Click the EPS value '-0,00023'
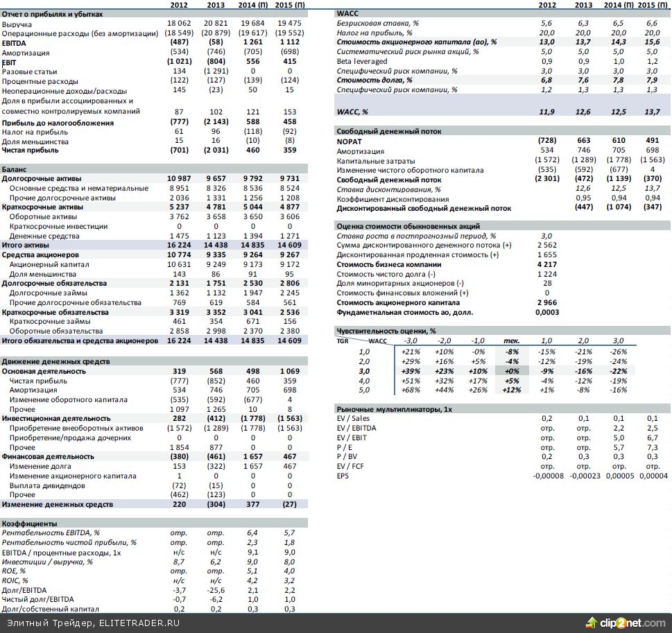This screenshot has height=633, width=672. [585, 476]
